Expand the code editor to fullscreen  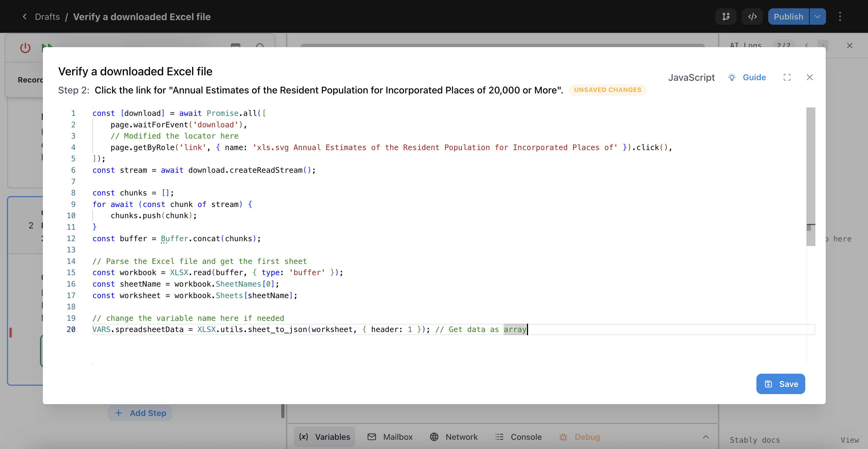click(x=787, y=78)
